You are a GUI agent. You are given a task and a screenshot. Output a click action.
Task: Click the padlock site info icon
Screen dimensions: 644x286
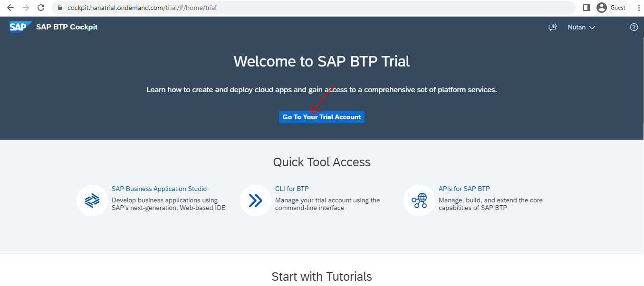(59, 8)
